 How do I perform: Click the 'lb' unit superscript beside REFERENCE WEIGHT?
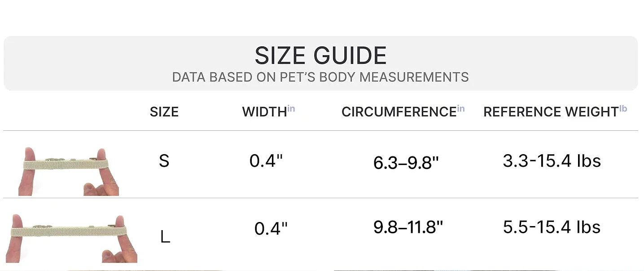click(x=623, y=109)
